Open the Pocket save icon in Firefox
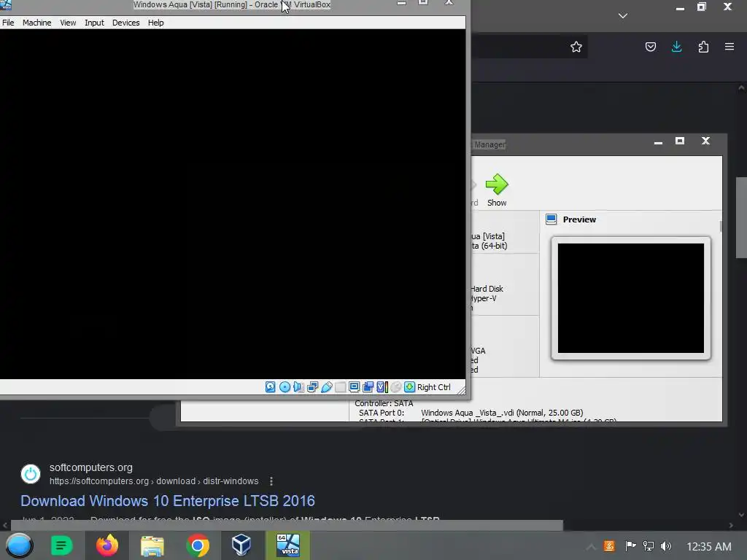 pyautogui.click(x=650, y=47)
